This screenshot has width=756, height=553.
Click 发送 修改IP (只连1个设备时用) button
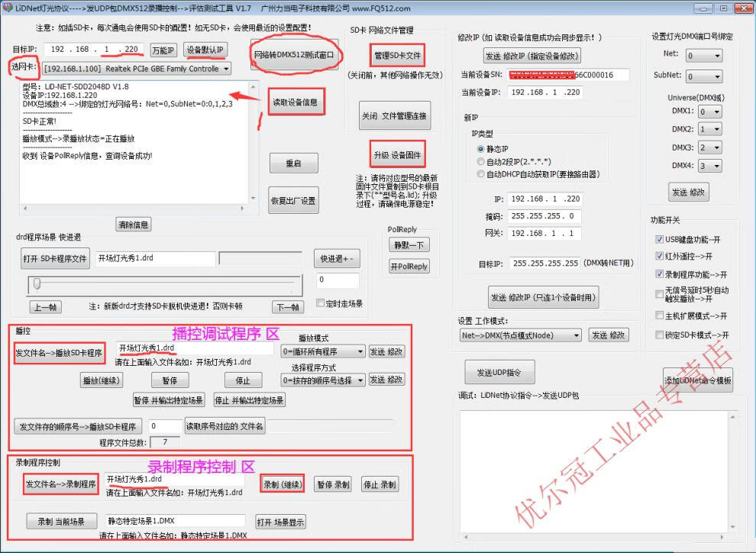pos(544,297)
